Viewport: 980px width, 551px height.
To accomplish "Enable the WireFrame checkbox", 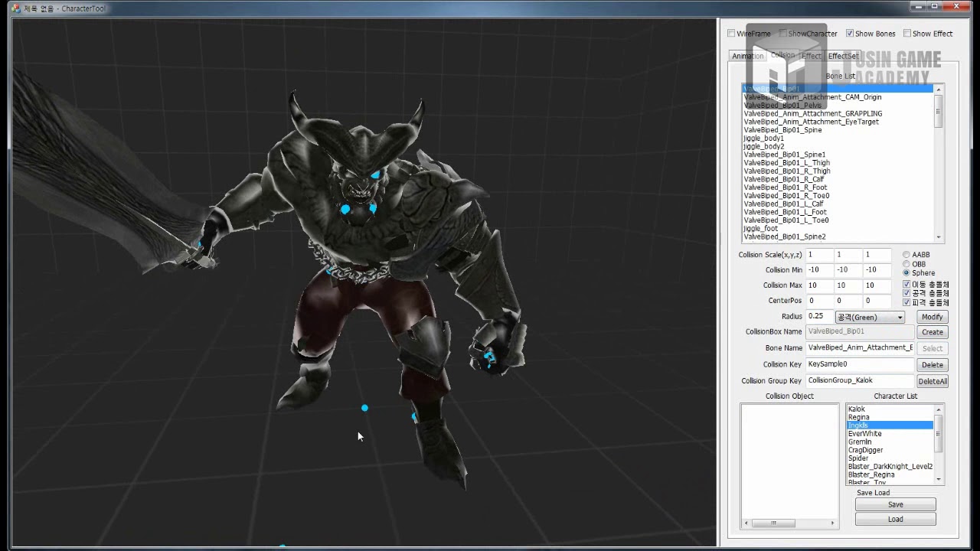I will point(731,34).
